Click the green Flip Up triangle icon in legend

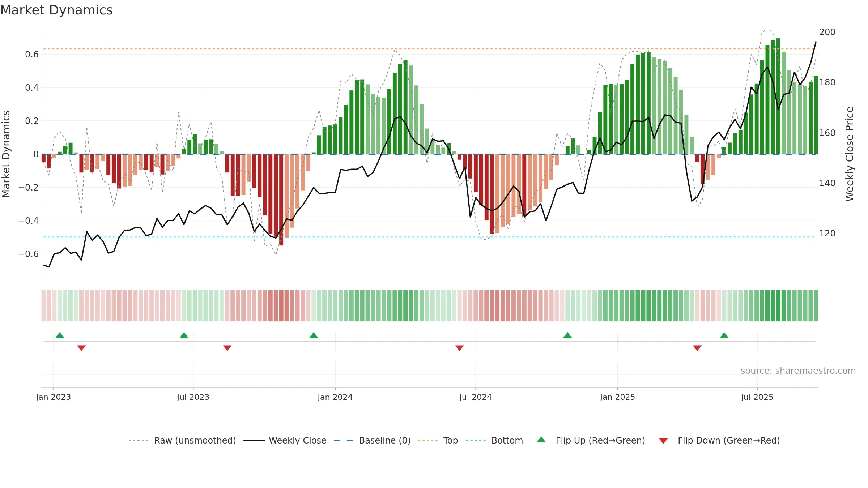pos(541,440)
